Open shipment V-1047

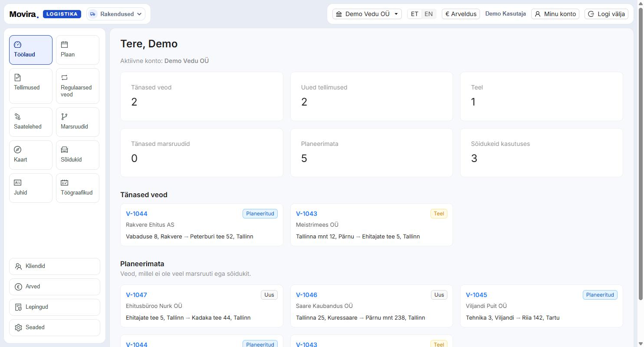(x=136, y=295)
